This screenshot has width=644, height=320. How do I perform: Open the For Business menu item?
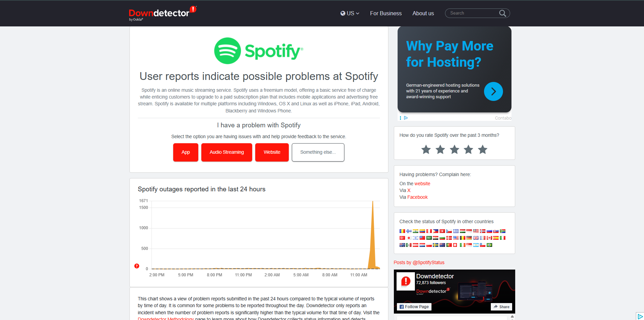click(x=386, y=13)
